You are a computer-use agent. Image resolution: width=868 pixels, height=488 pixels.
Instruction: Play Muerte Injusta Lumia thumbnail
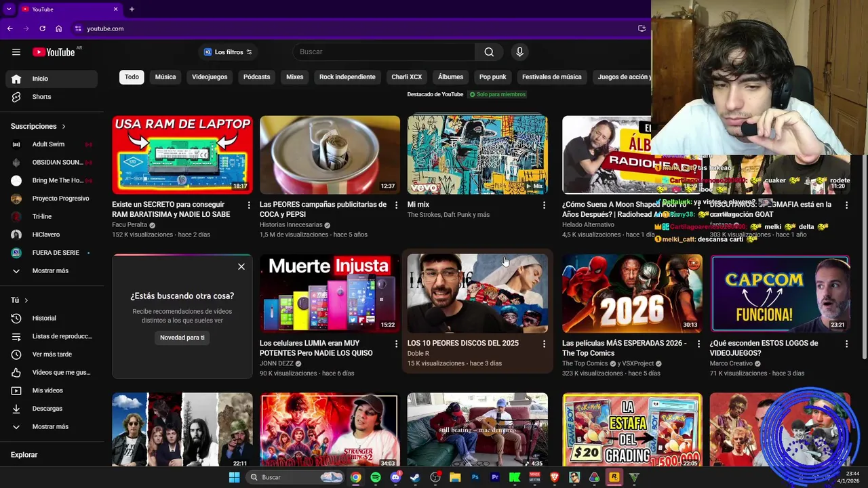pos(330,293)
